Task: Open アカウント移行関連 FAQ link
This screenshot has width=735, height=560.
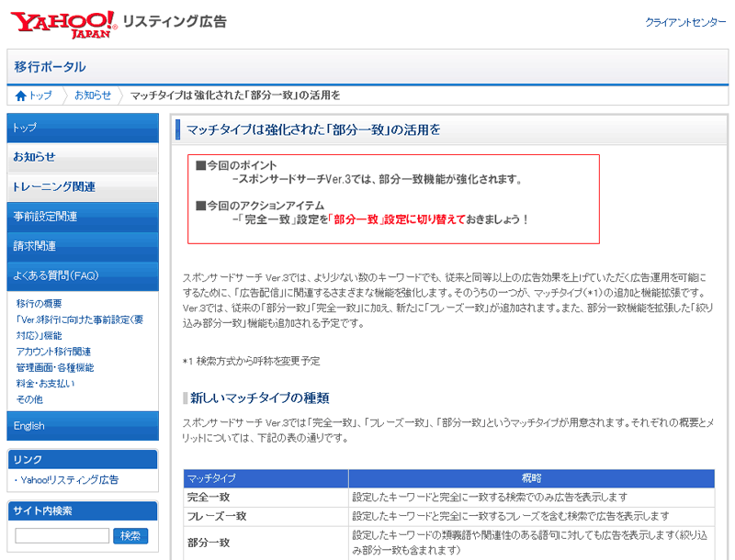Action: click(53, 352)
